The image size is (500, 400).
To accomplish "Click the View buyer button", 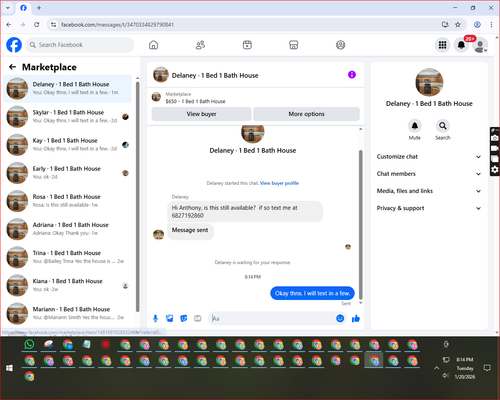I will click(201, 114).
